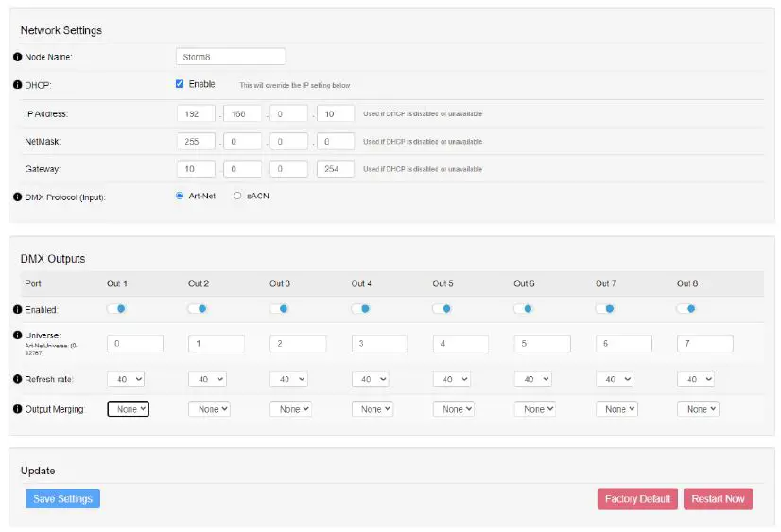Click the first IP Address octet field

(196, 114)
